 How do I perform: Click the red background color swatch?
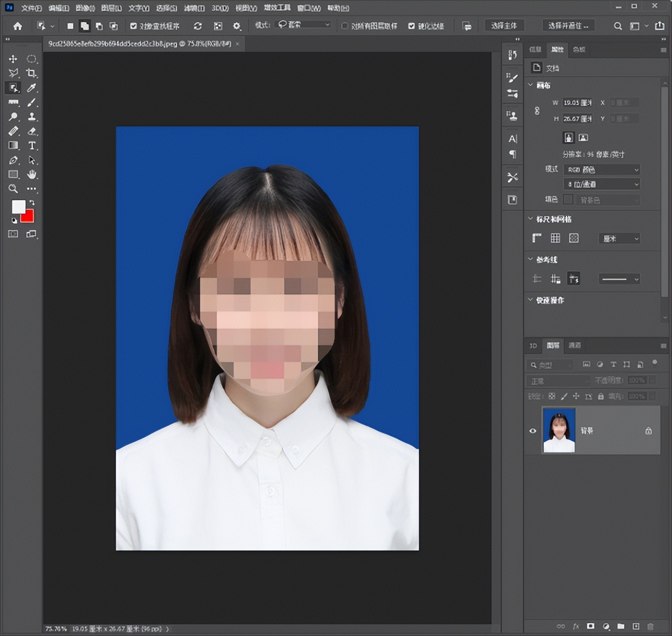tap(29, 217)
